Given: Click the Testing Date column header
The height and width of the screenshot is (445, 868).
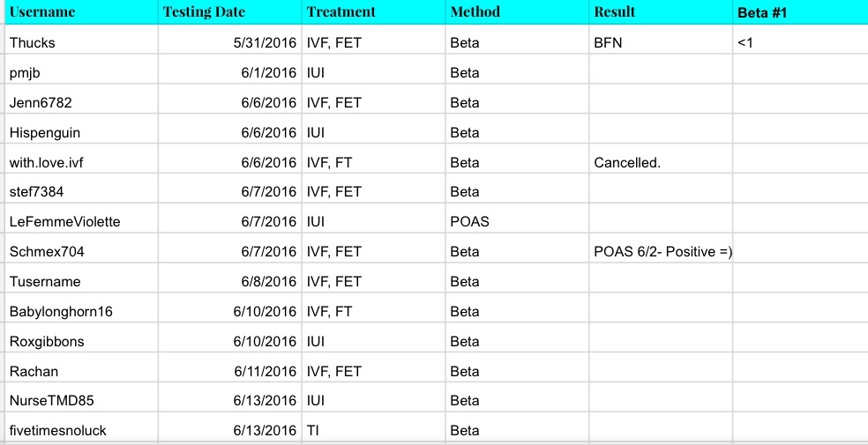Looking at the screenshot, I should tap(204, 12).
